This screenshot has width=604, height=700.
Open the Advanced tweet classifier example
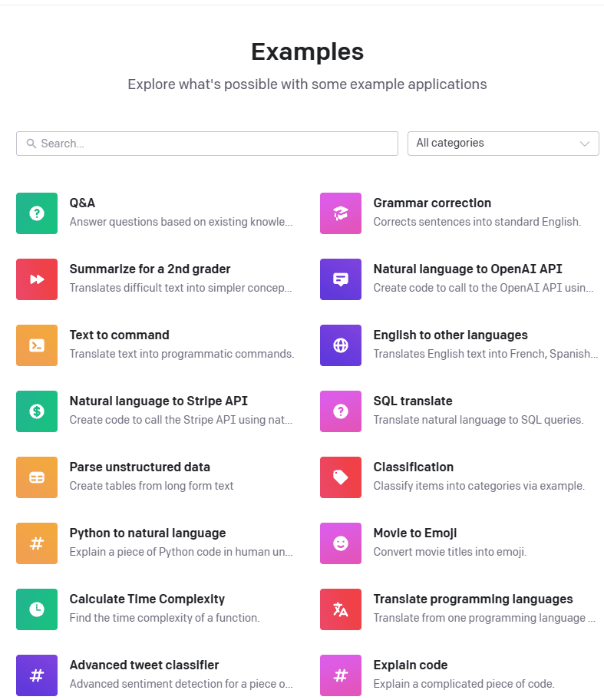point(155,675)
